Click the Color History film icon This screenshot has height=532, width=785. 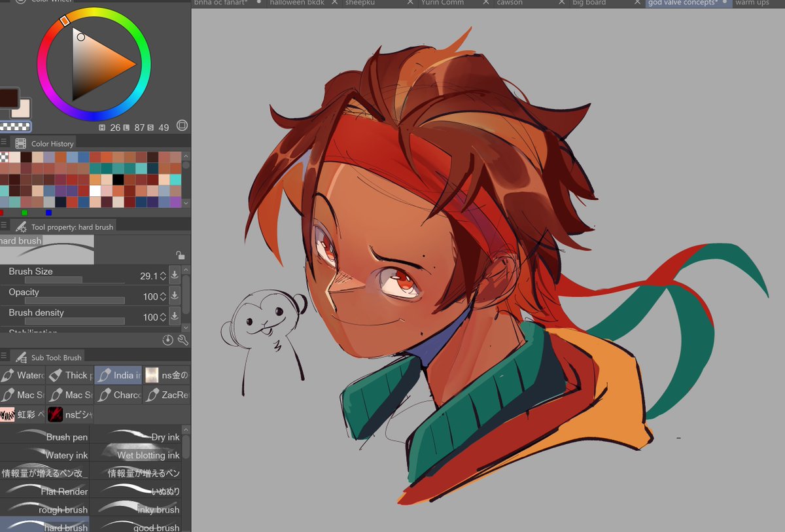20,143
